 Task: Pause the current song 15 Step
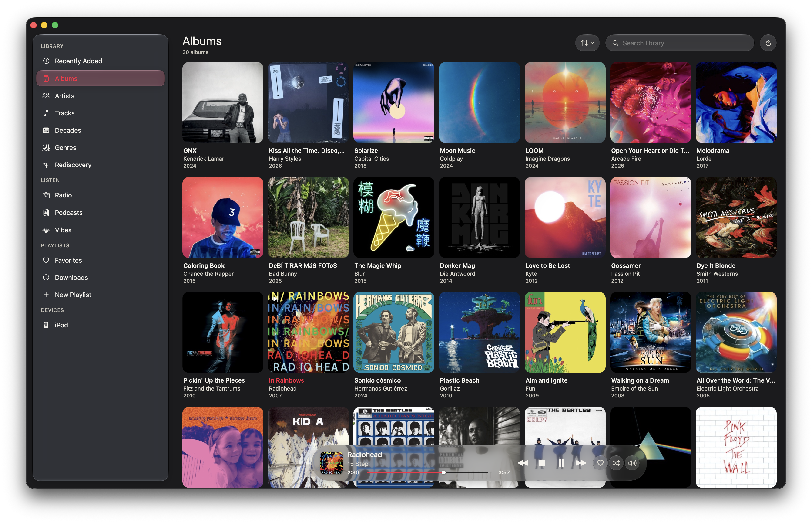[561, 463]
